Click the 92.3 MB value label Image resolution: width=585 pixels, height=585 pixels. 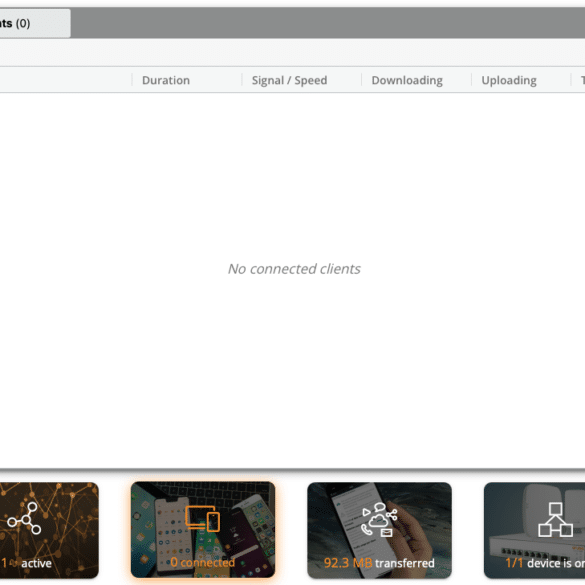348,563
